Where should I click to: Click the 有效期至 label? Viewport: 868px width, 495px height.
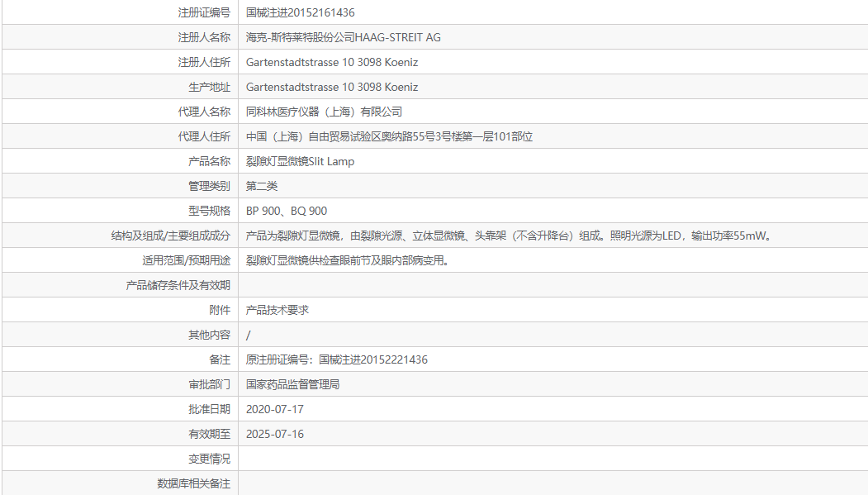(x=209, y=434)
